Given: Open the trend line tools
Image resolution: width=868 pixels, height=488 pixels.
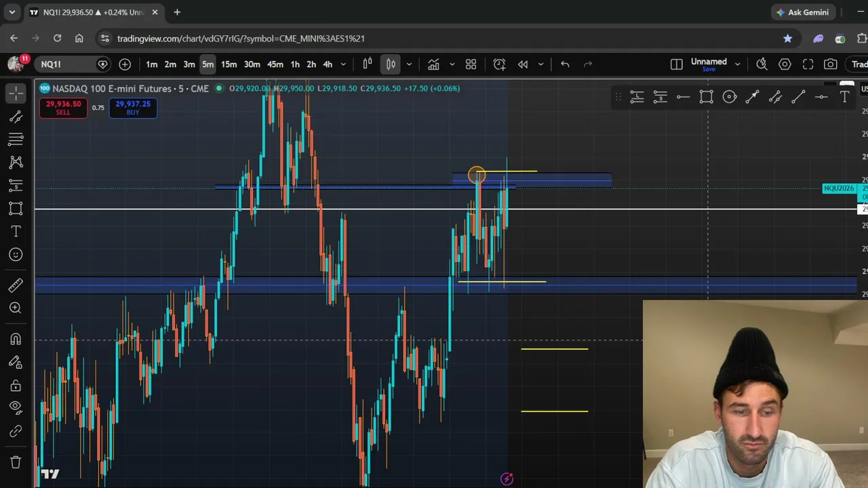Looking at the screenshot, I should (x=16, y=117).
